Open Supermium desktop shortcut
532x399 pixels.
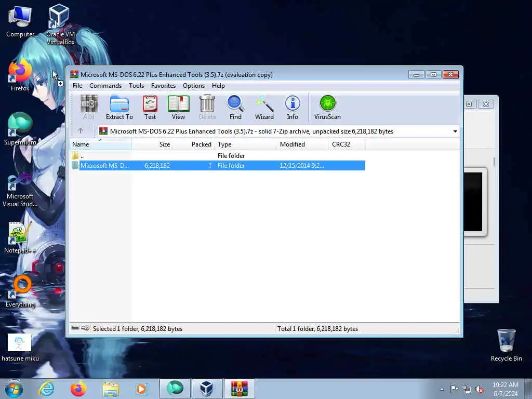[x=20, y=129]
